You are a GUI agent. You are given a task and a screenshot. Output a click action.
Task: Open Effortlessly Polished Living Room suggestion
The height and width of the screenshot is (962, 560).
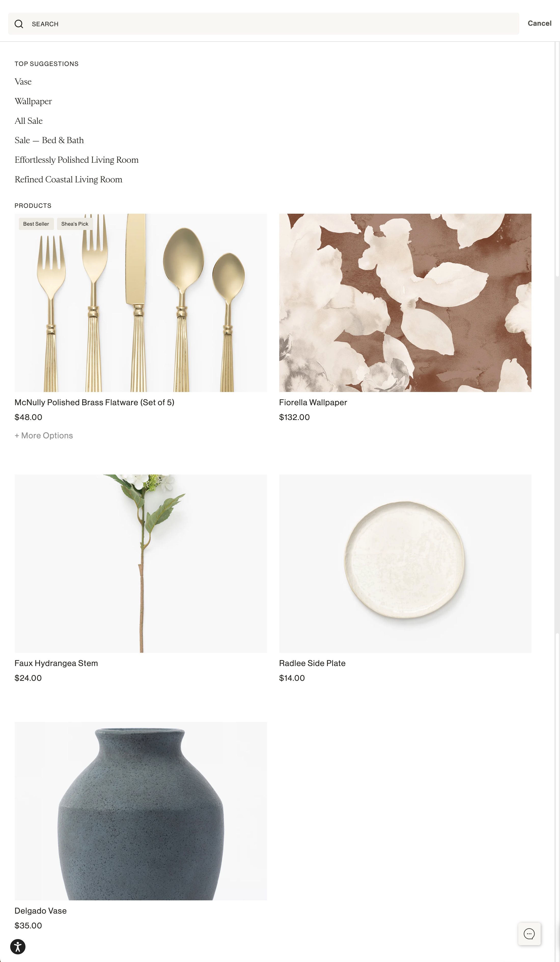tap(77, 160)
